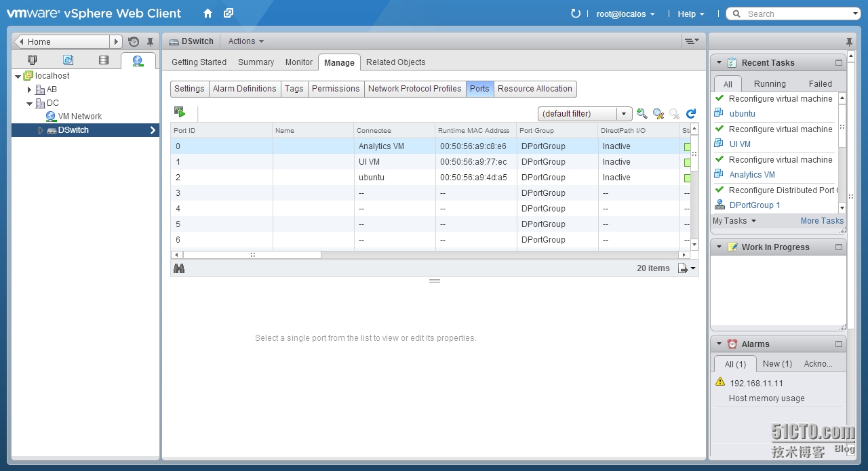This screenshot has height=471, width=868.
Task: Open the Related Objects tab
Action: tap(396, 62)
